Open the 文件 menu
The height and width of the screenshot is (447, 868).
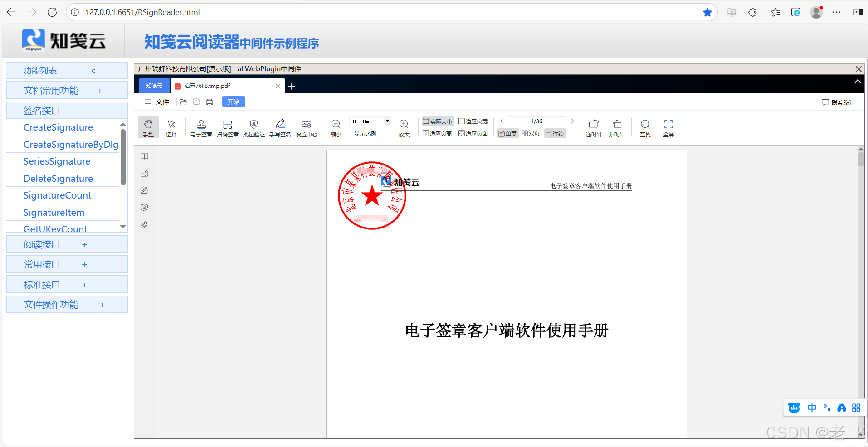coord(157,102)
